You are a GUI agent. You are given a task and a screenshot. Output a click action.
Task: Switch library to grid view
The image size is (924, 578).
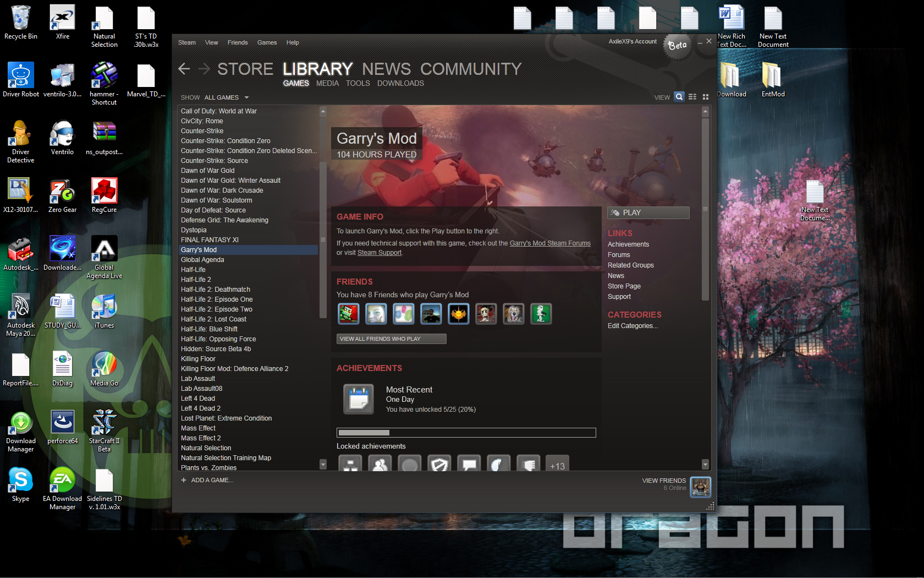pyautogui.click(x=706, y=97)
